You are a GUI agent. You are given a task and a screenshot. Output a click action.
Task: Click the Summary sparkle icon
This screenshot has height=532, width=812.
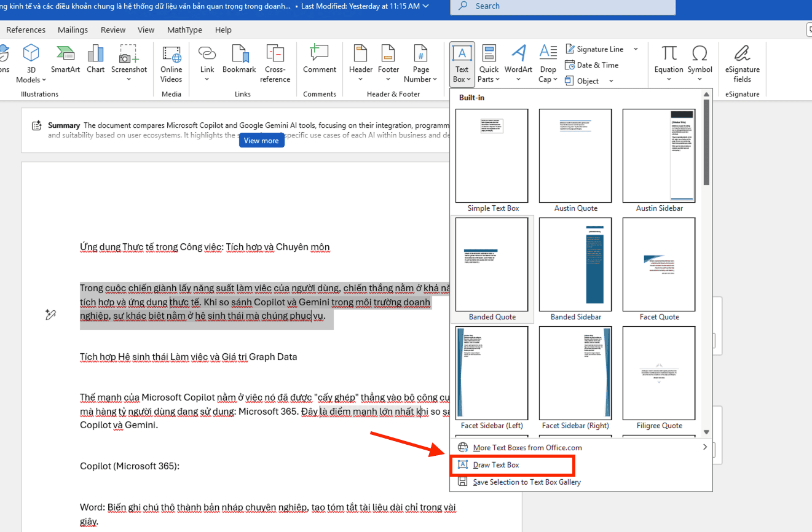[37, 126]
